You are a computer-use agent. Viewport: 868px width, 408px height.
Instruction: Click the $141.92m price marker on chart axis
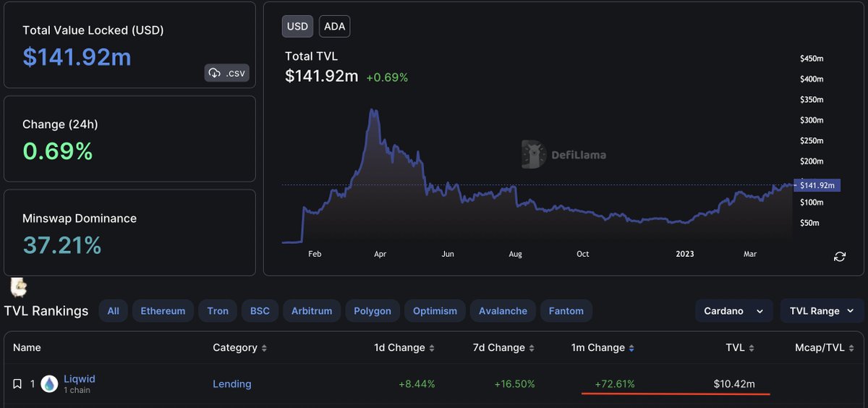point(817,185)
